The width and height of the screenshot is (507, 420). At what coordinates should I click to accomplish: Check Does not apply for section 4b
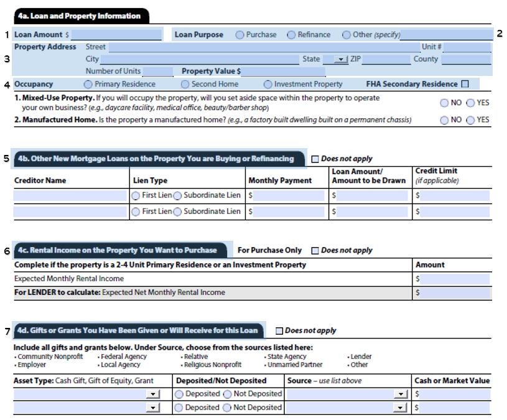(x=315, y=159)
